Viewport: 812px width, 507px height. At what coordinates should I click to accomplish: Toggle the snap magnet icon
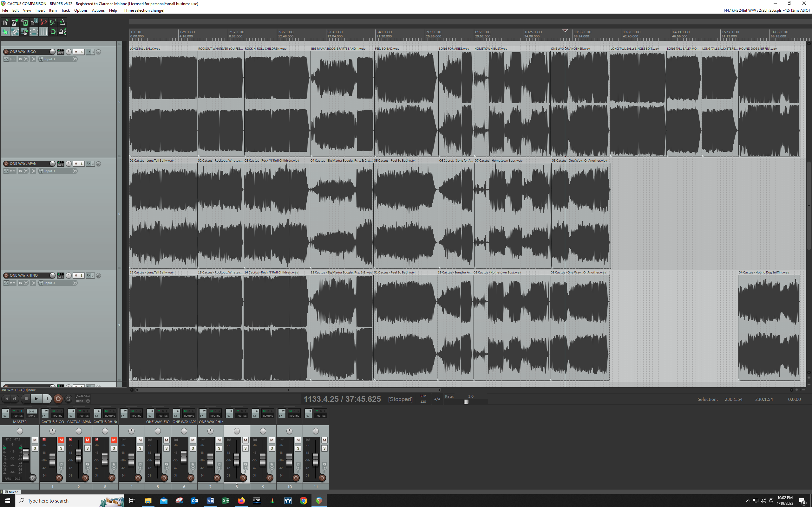(53, 32)
